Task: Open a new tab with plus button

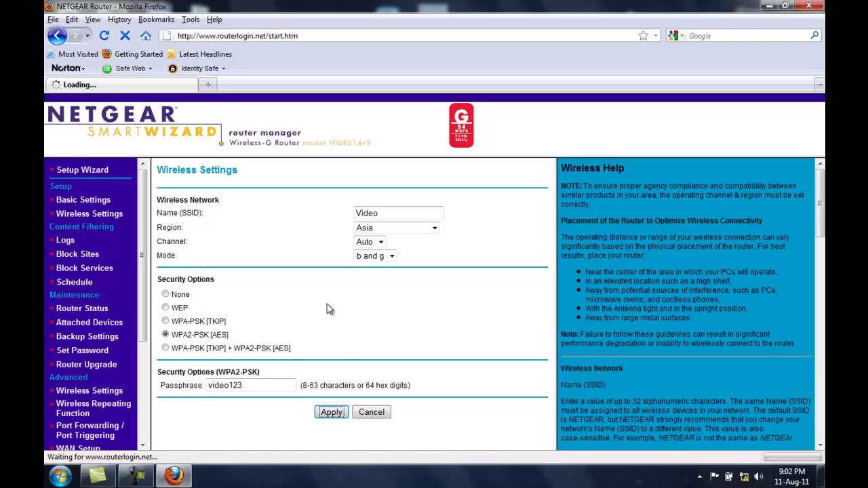Action: pyautogui.click(x=208, y=85)
